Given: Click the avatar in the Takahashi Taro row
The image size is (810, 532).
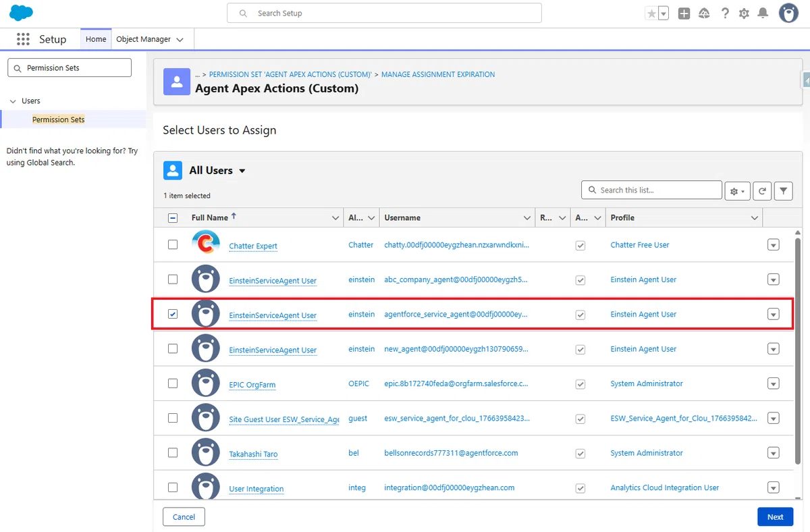Looking at the screenshot, I should [x=206, y=452].
